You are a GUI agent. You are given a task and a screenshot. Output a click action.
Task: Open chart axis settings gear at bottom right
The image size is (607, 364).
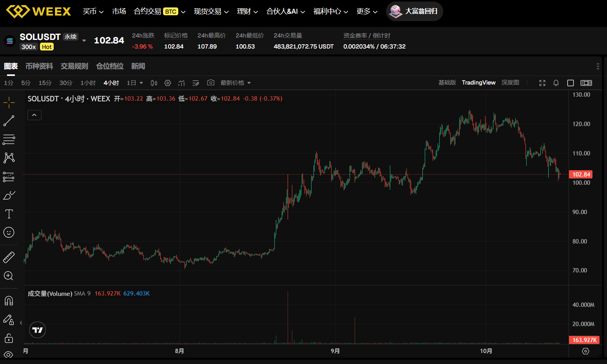pyautogui.click(x=585, y=351)
